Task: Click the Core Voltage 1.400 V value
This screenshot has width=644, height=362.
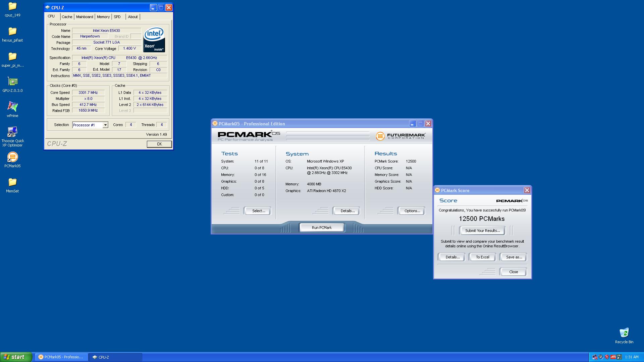Action: [x=129, y=48]
